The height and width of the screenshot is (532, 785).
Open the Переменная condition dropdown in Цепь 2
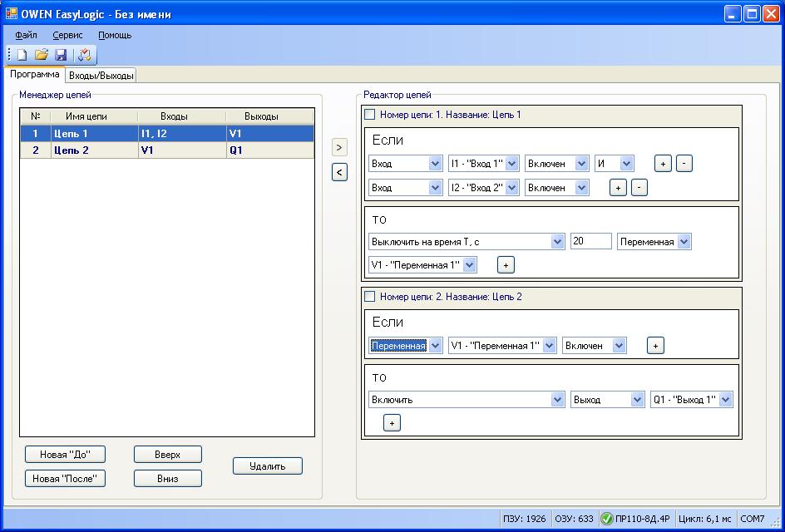click(406, 346)
